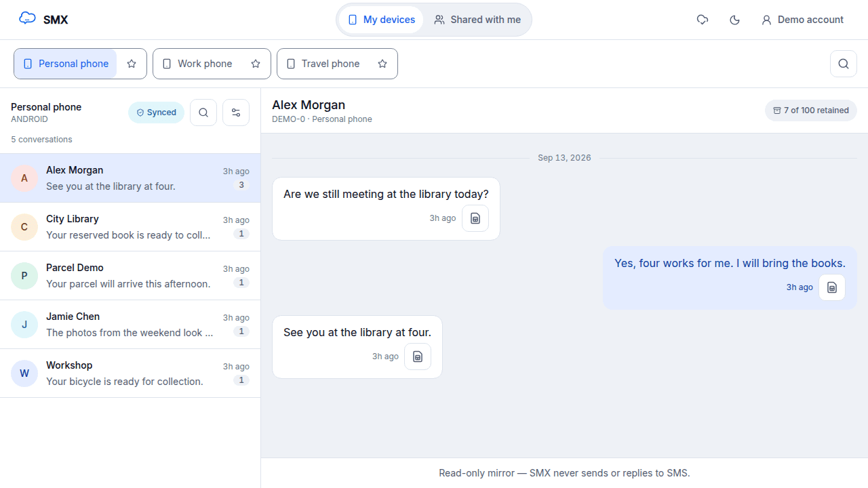
Task: Open the Workshop conversation
Action: [130, 373]
